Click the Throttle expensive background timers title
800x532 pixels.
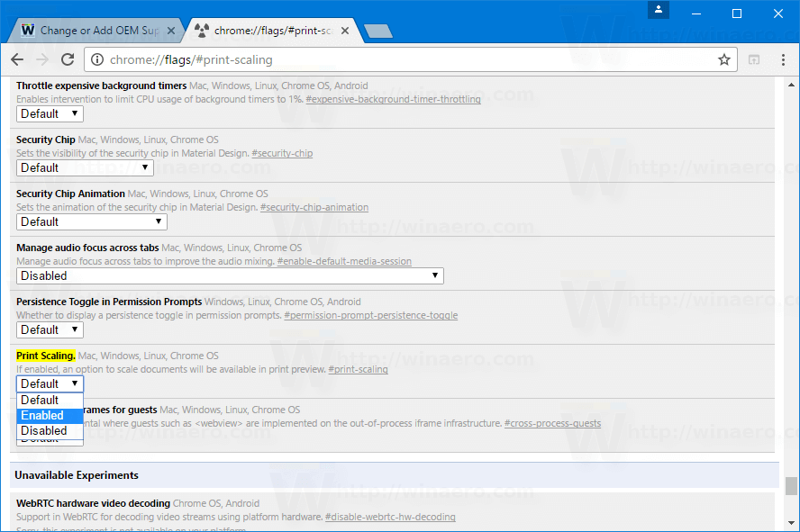[x=102, y=86]
